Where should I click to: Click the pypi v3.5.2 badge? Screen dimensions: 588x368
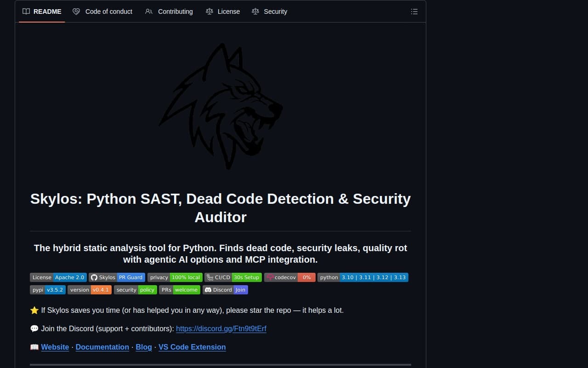pos(48,290)
